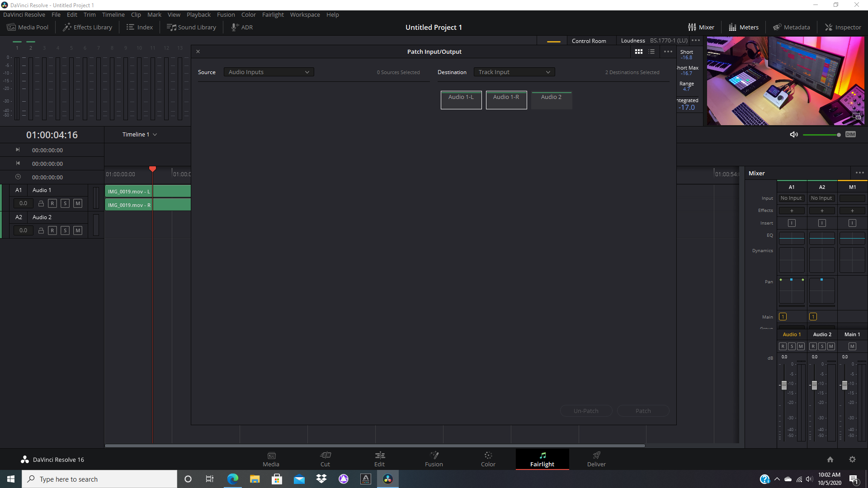Open the Control Room tab

coord(589,41)
